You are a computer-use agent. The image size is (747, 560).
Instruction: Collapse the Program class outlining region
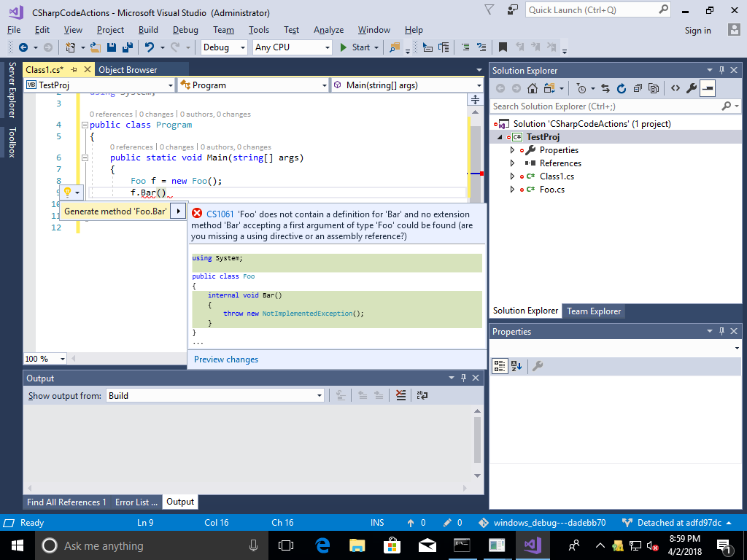(85, 125)
